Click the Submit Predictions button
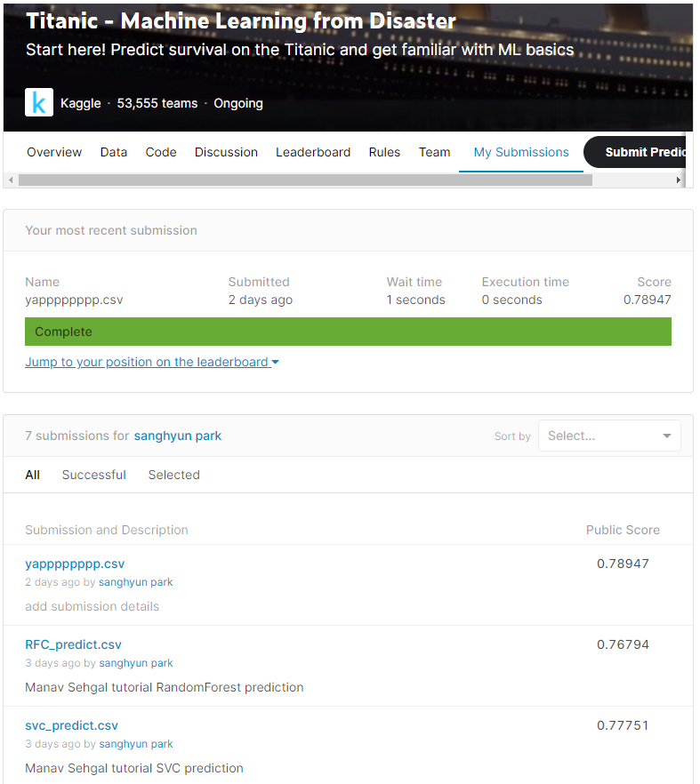The height and width of the screenshot is (784, 700). point(635,152)
